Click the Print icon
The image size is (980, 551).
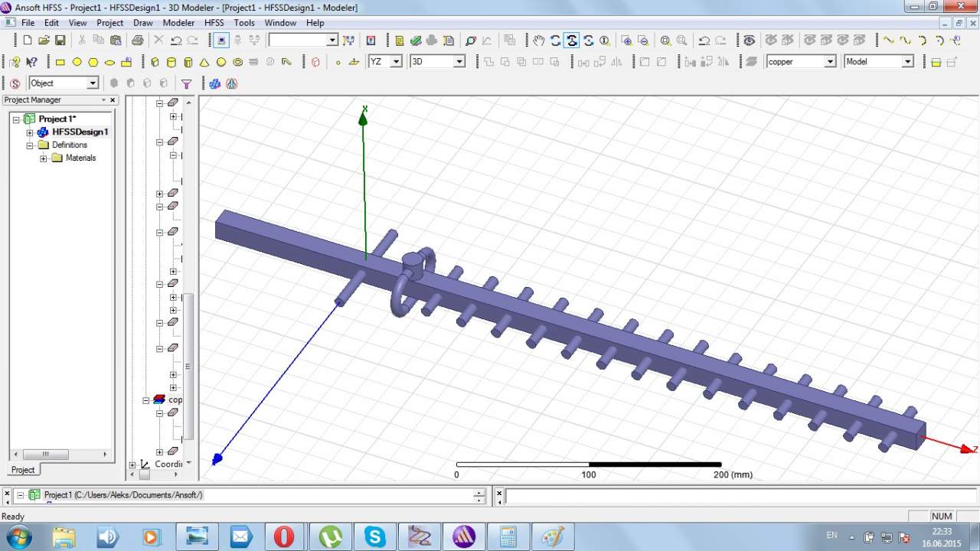(138, 41)
